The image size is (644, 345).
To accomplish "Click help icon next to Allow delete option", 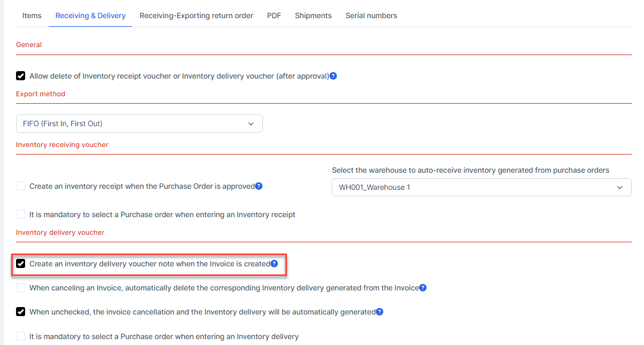I will (333, 76).
